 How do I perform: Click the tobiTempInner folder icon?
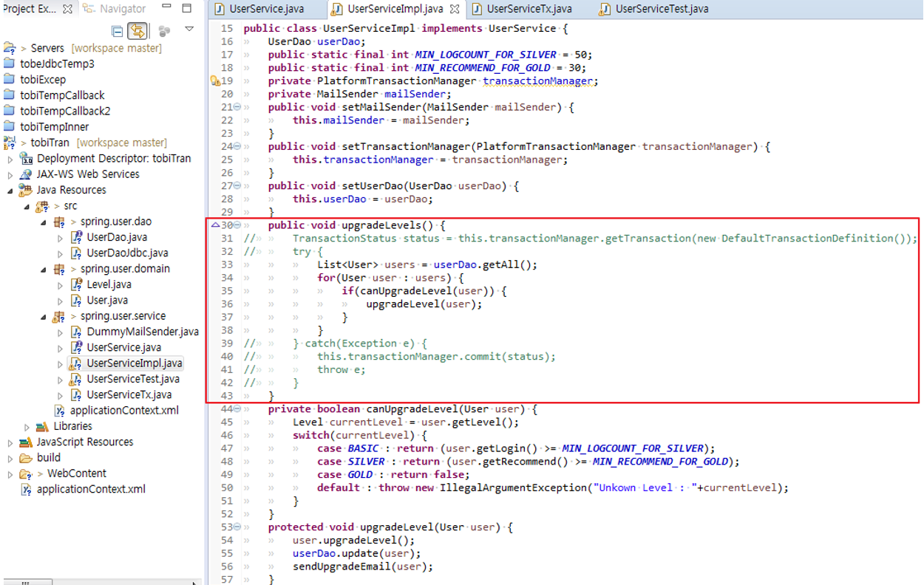[10, 126]
